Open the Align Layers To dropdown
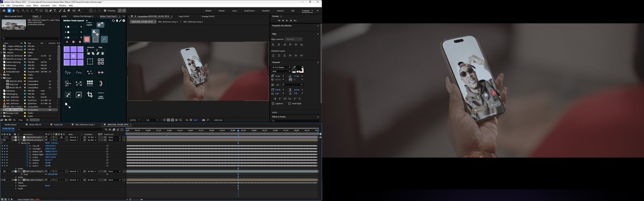This screenshot has width=644, height=201. (x=294, y=39)
